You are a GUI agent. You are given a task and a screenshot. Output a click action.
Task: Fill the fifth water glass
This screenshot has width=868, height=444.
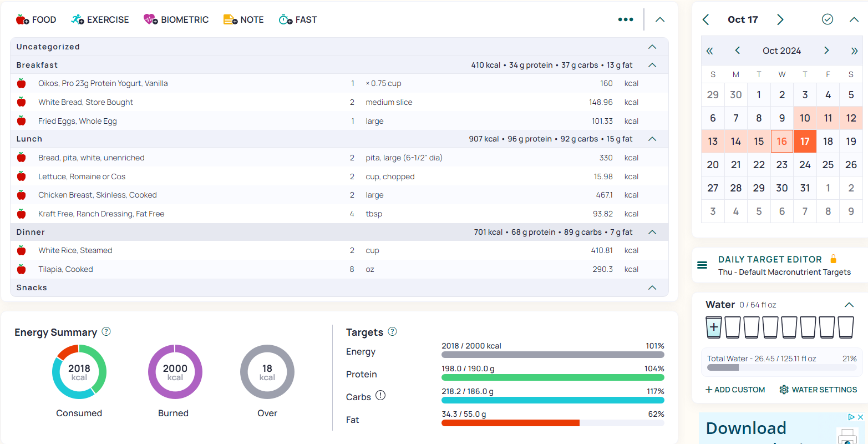[x=789, y=327]
